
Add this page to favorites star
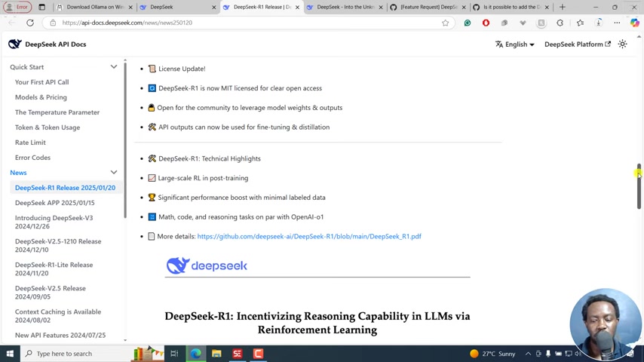(445, 23)
